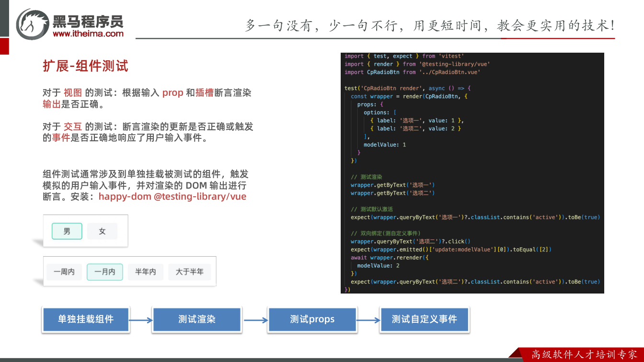This screenshot has height=362, width=644.
Task: Click the expect(wrapper.emitted() code line
Action: (x=451, y=249)
